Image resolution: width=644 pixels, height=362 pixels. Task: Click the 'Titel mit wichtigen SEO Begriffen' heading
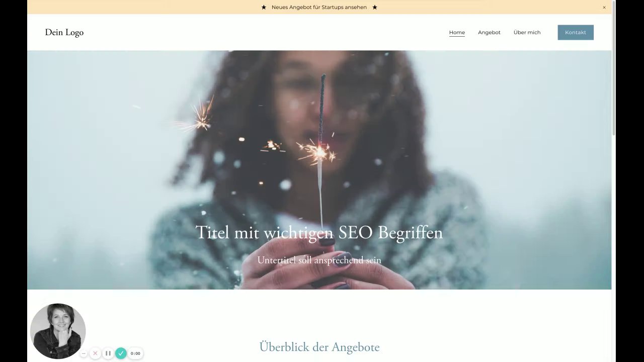[319, 232]
